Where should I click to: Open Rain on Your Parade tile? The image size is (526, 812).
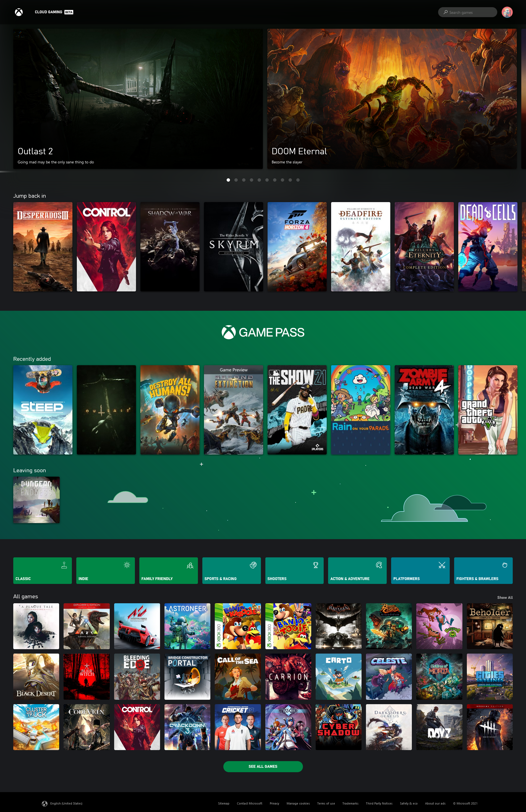pyautogui.click(x=360, y=410)
